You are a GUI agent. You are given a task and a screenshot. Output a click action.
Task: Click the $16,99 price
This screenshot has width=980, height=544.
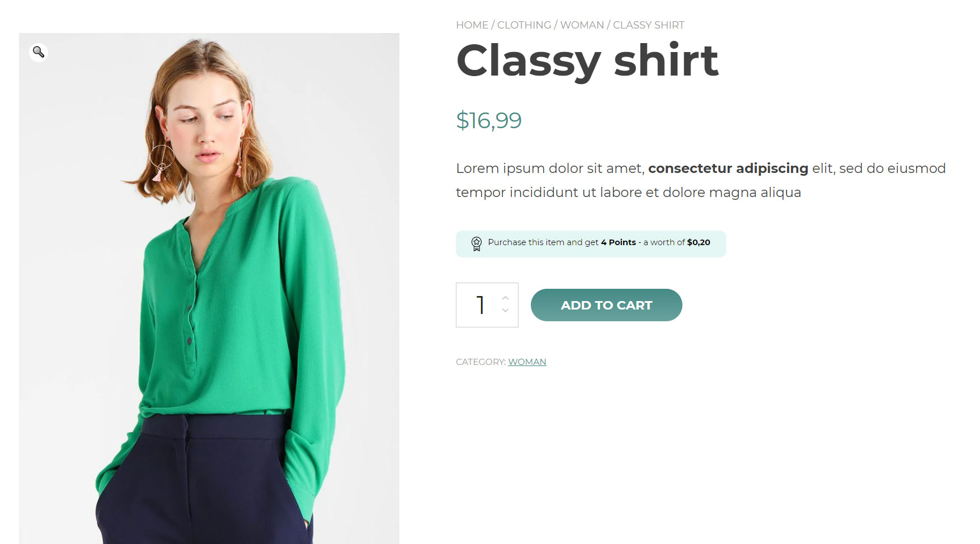pos(488,120)
